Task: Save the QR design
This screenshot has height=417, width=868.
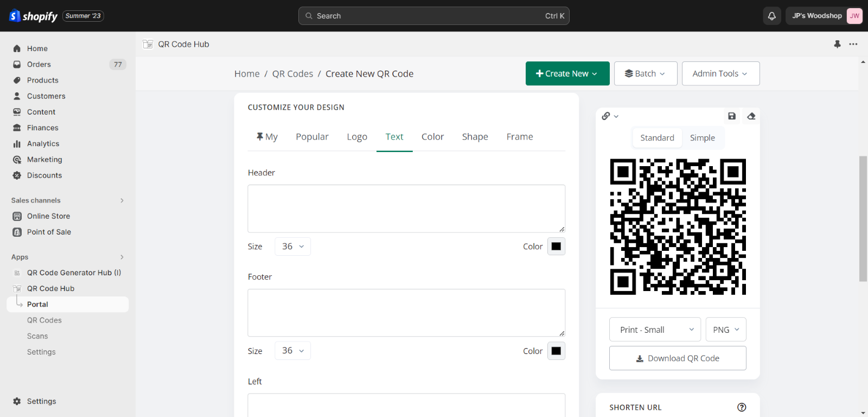Action: click(x=732, y=116)
